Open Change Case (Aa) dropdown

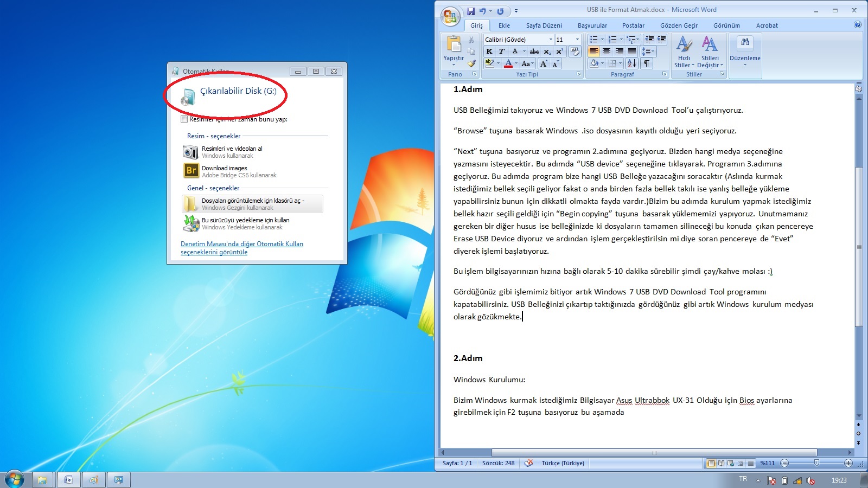point(527,63)
